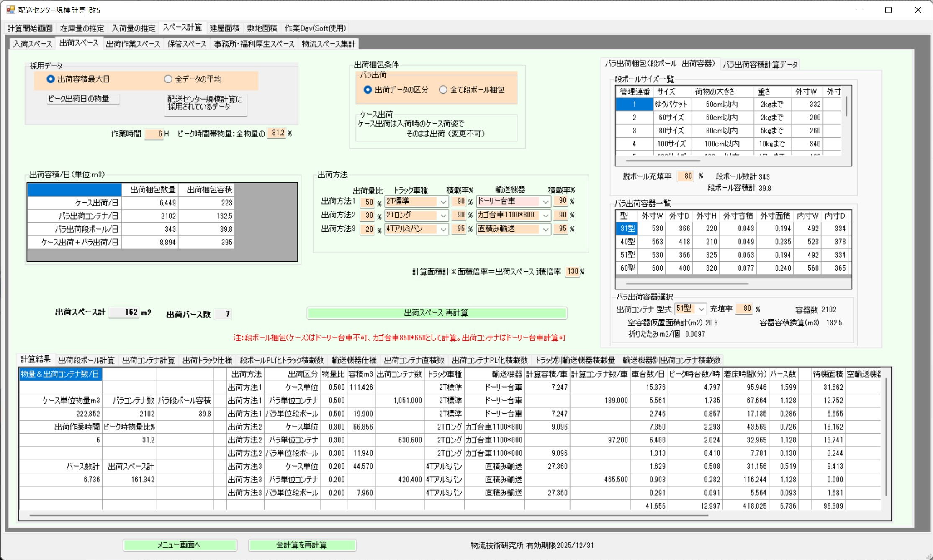Click the app icon in title bar

(x=10, y=10)
